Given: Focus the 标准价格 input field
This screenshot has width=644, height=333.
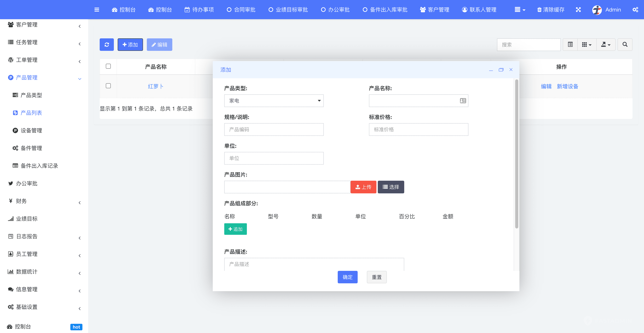Looking at the screenshot, I should click(418, 129).
